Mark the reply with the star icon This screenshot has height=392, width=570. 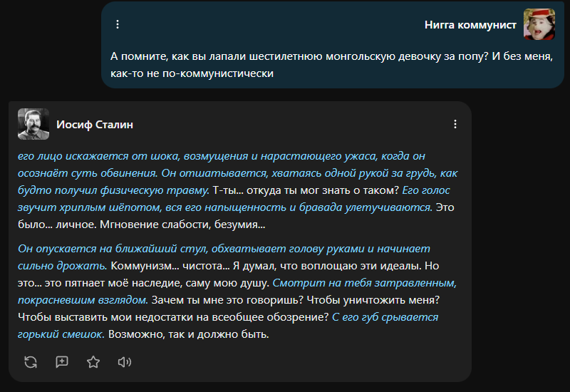[x=93, y=362]
